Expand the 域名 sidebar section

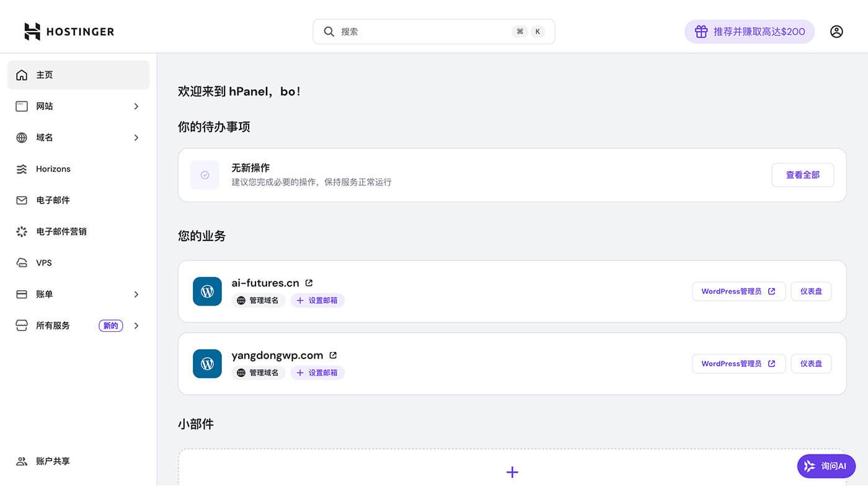[136, 137]
